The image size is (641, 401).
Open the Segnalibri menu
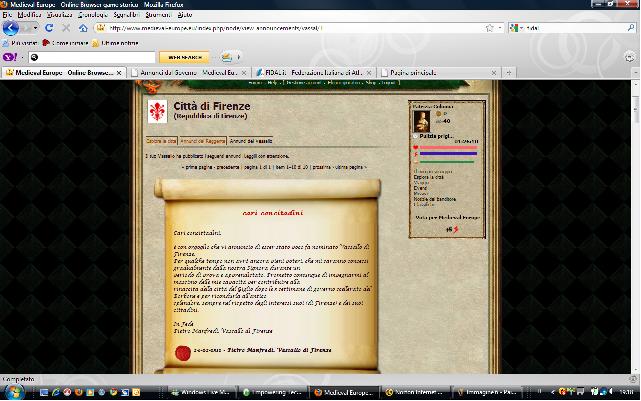(126, 16)
